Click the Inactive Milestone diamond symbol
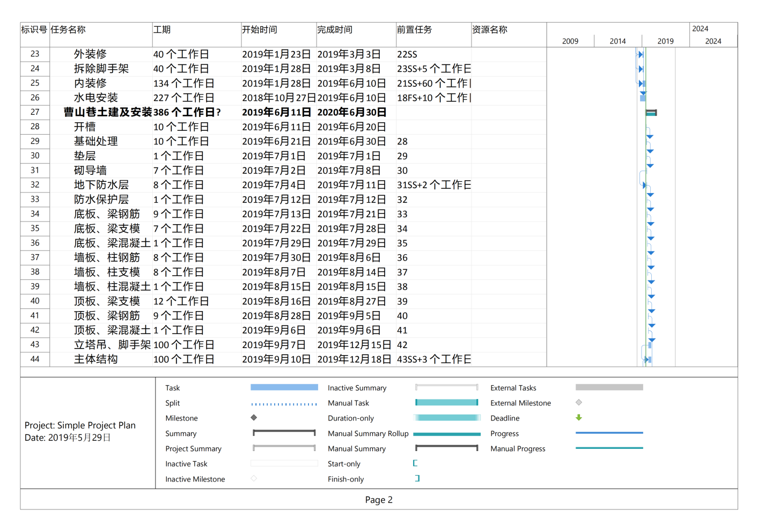Screen dimensions: 758x532 254,478
